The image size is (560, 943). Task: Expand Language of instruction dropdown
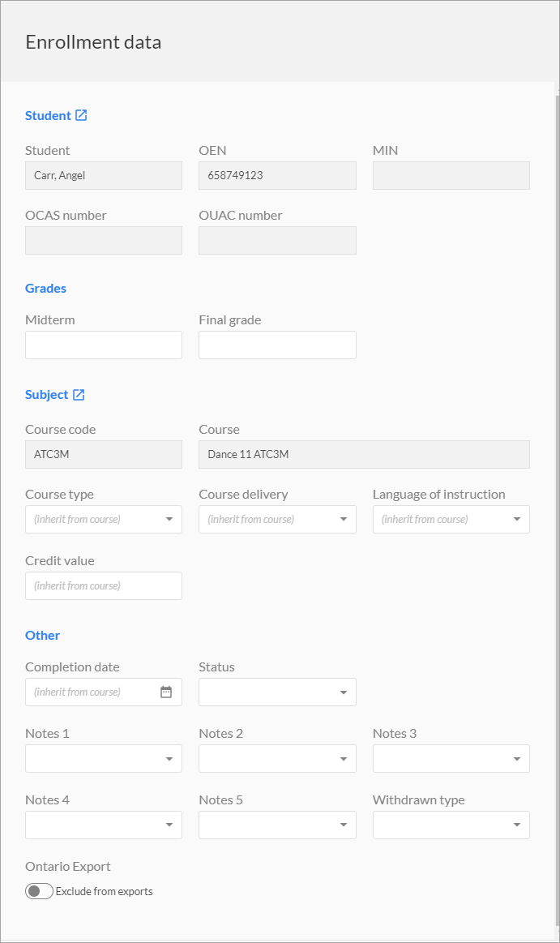(x=451, y=519)
